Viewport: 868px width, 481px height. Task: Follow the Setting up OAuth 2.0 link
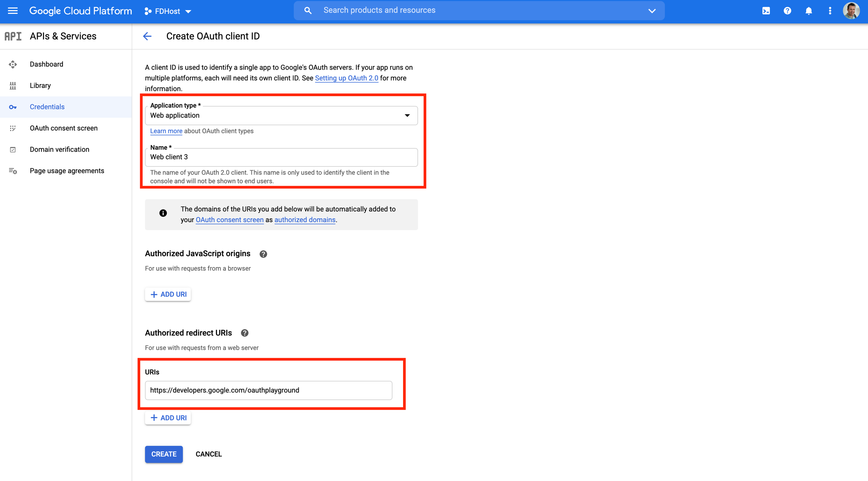(346, 78)
